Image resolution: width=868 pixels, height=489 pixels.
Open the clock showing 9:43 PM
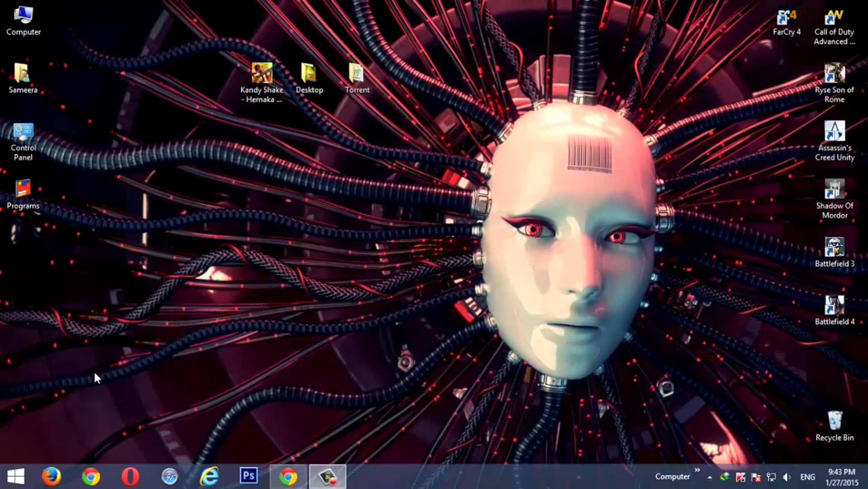[x=841, y=477]
